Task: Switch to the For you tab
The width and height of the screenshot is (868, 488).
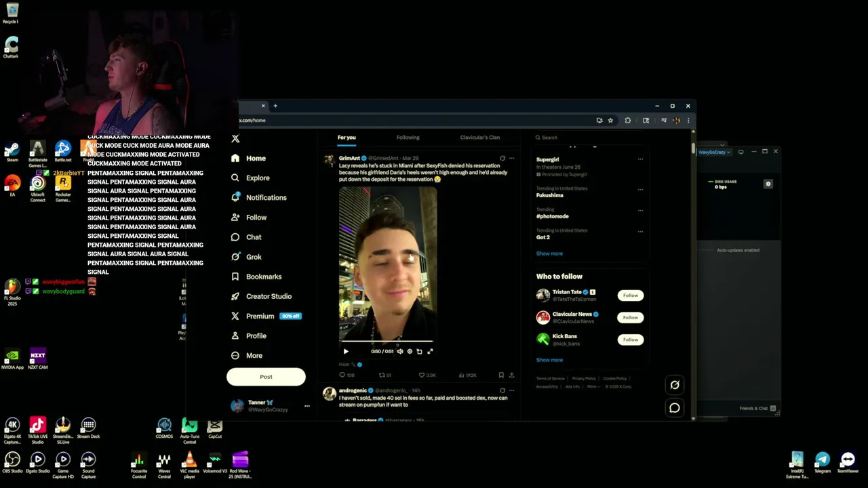Action: point(347,138)
